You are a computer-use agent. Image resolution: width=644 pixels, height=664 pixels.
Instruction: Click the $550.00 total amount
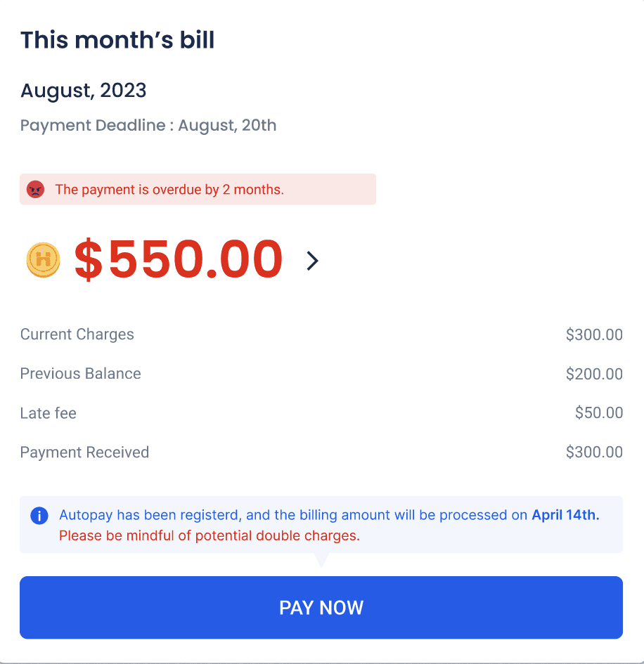click(179, 260)
